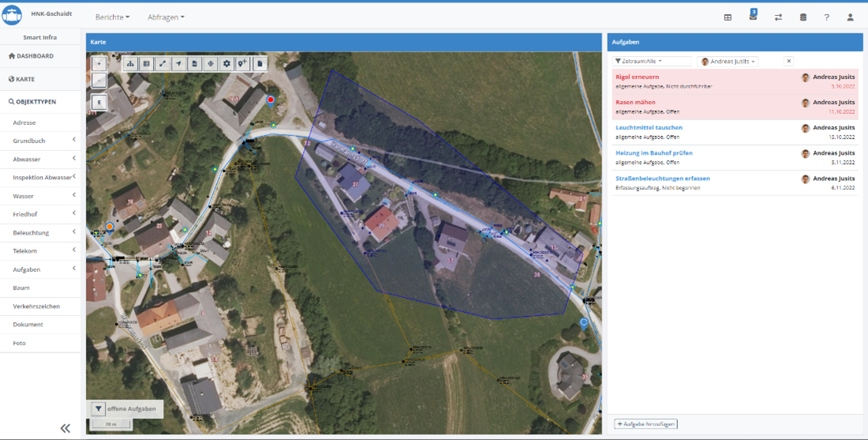The height and width of the screenshot is (440, 868).
Task: Click the E button on the map
Action: [99, 102]
